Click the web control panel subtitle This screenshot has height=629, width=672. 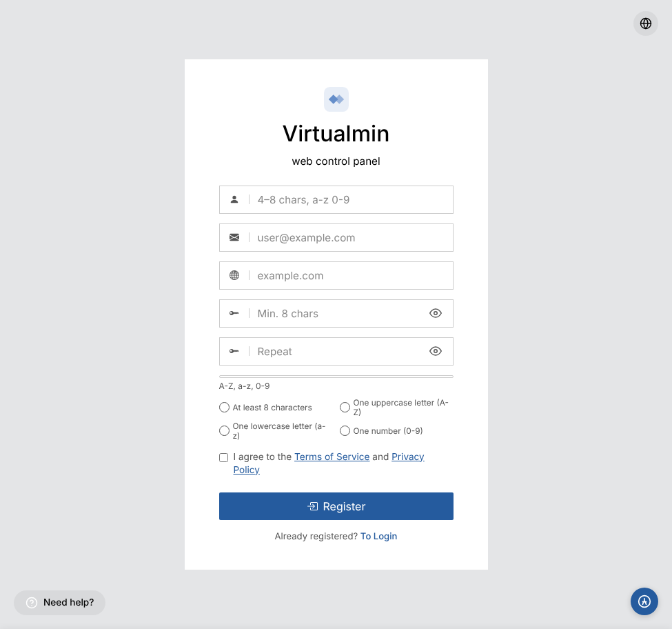coord(336,161)
